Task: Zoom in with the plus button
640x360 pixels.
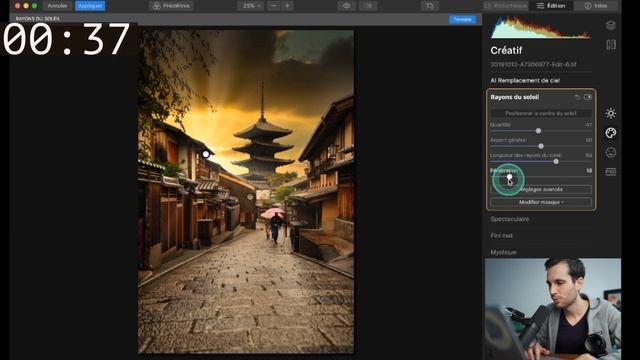Action: click(x=287, y=6)
